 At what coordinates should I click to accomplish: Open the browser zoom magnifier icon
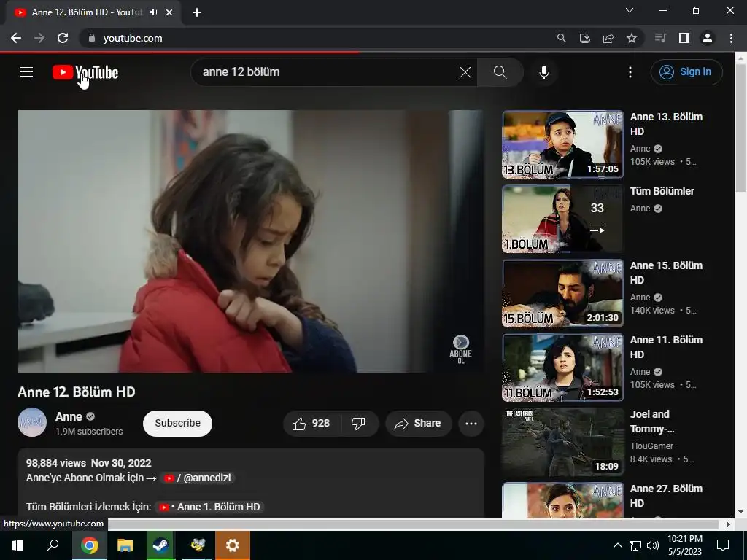click(562, 38)
